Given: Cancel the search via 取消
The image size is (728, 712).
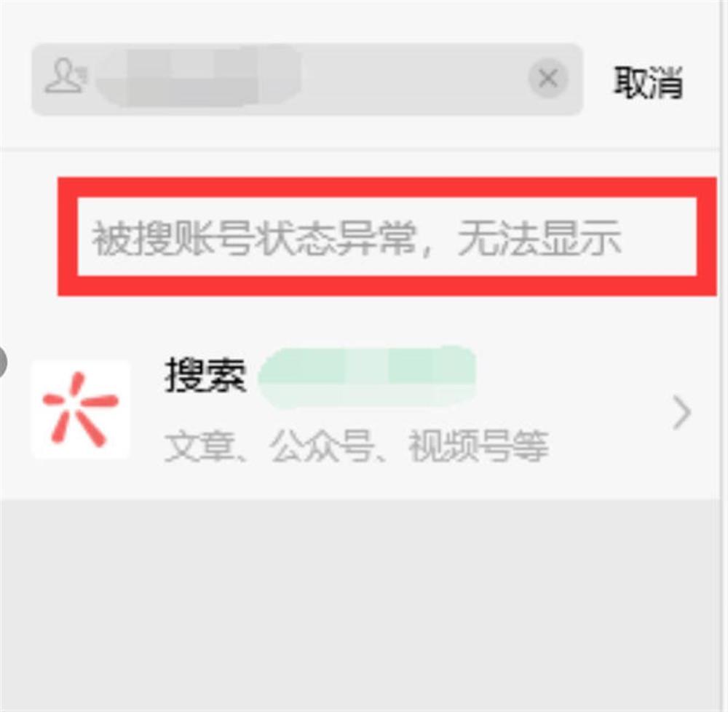Looking at the screenshot, I should click(x=648, y=82).
